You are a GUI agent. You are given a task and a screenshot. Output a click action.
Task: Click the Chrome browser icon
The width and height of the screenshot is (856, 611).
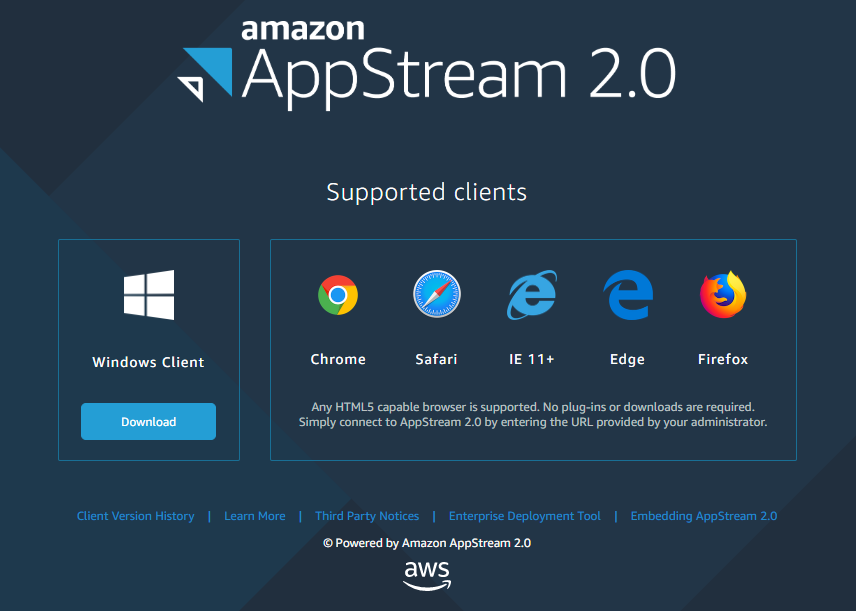click(338, 295)
